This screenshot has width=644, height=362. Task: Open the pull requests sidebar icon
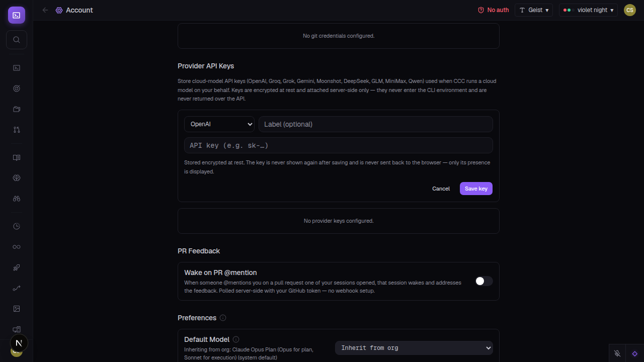[17, 130]
